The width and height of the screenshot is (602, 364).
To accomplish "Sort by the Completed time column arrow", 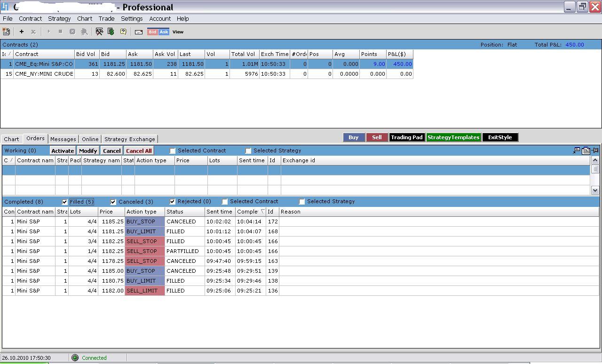I will 262,212.
